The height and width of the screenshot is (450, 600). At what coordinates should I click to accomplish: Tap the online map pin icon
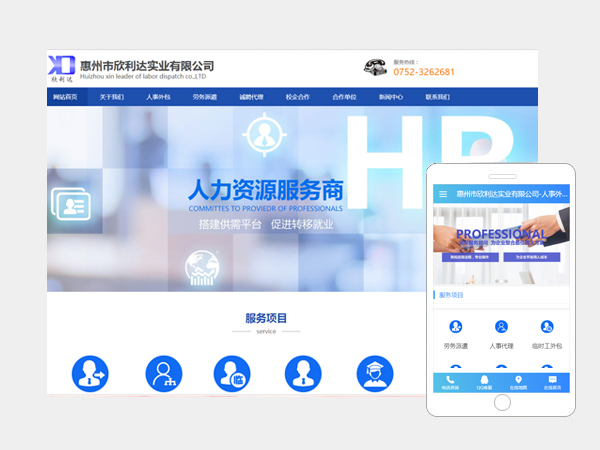[x=518, y=380]
